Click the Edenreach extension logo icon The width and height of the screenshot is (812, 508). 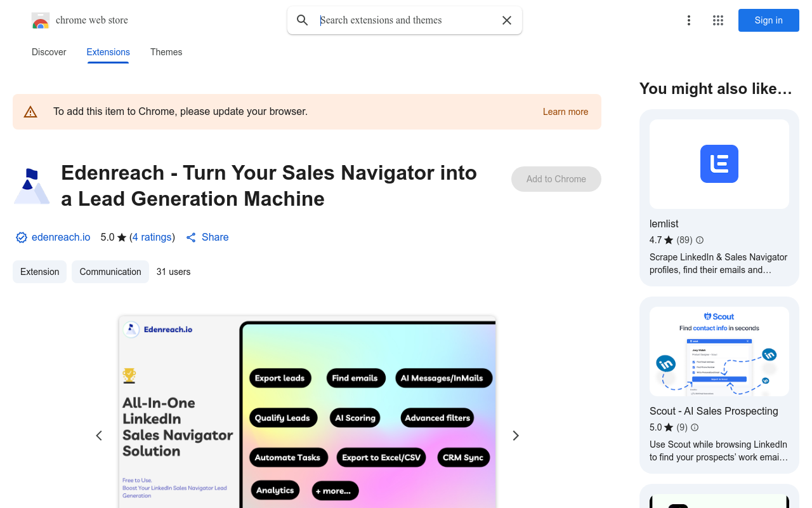pos(32,186)
